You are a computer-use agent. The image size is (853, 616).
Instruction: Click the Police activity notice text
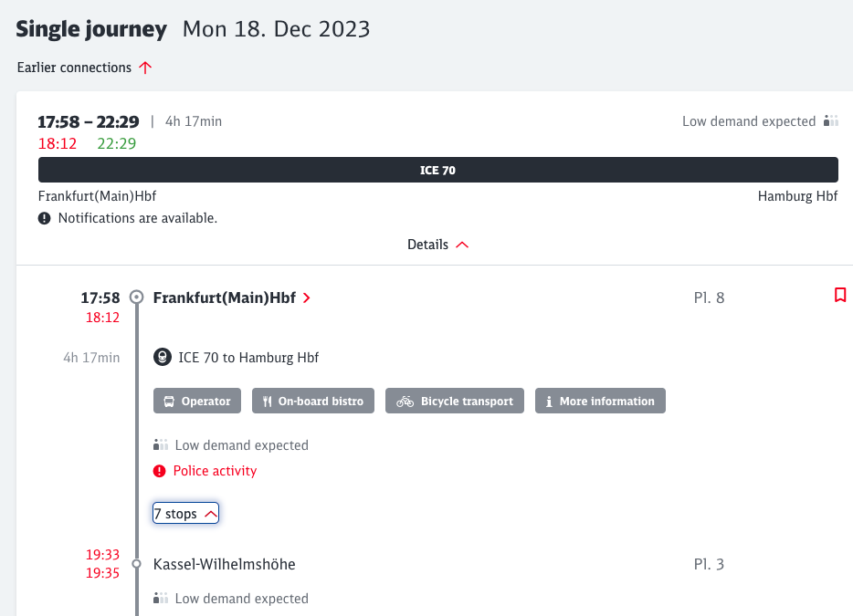tap(216, 471)
